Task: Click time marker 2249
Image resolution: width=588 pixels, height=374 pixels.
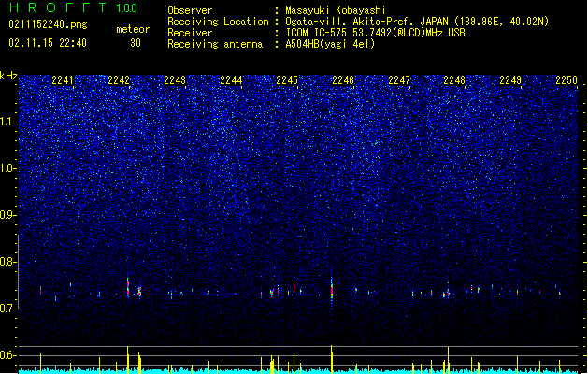Action: [510, 80]
